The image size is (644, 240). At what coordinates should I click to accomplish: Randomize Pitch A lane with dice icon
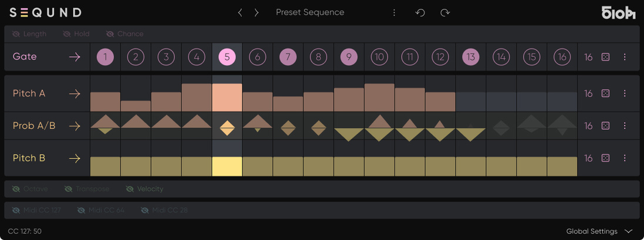coord(606,93)
